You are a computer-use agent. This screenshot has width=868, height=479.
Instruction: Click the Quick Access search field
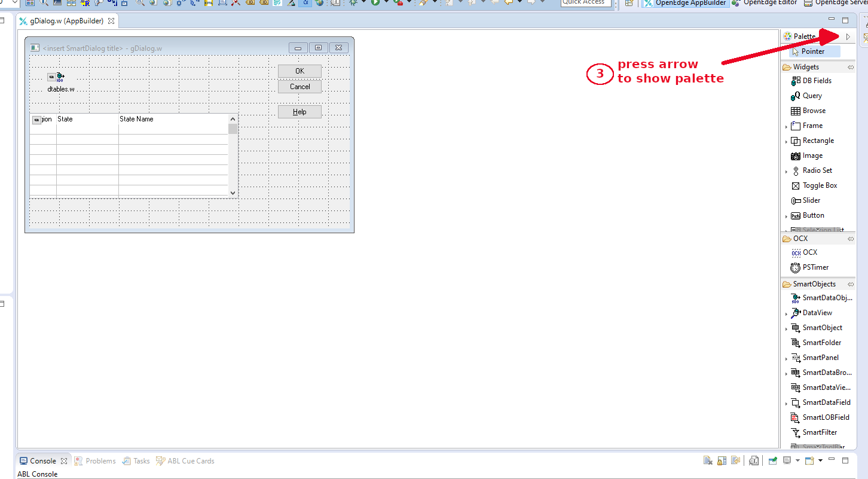tap(586, 2)
